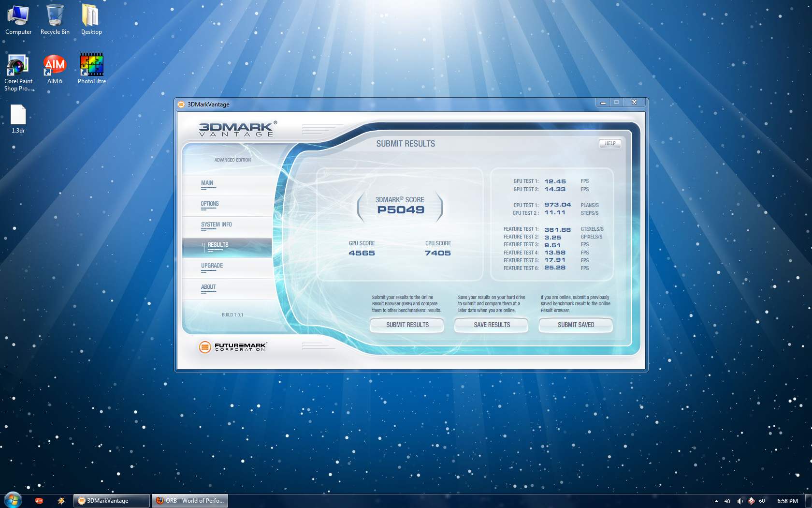The height and width of the screenshot is (508, 812).
Task: Click the SUBMIT RESULTS button
Action: tap(407, 325)
